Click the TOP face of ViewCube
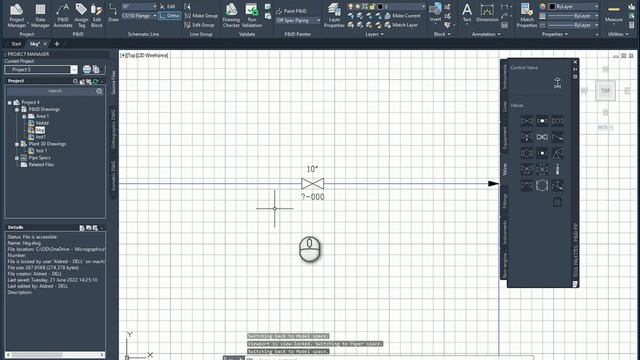640x360 pixels. point(605,91)
